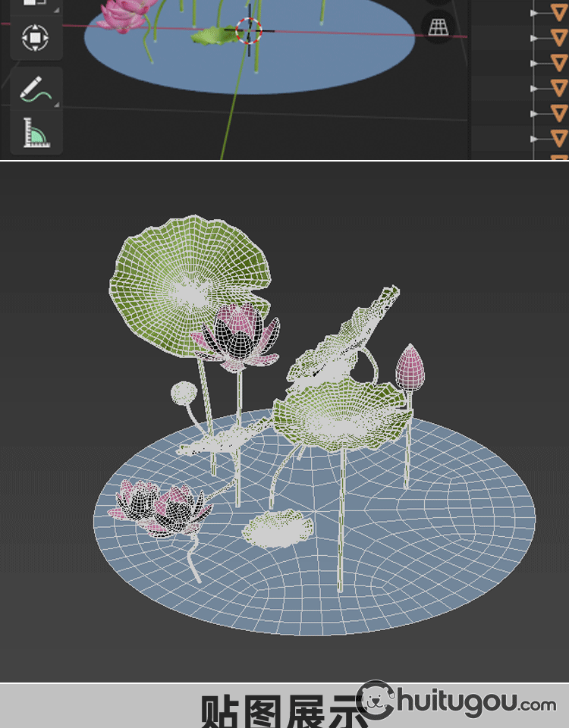Toggle perspective/orthographic view grid button

(439, 27)
